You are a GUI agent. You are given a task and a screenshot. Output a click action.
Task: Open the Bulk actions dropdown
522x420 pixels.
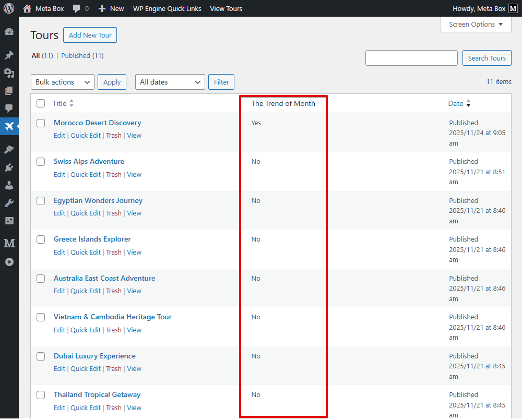[62, 82]
